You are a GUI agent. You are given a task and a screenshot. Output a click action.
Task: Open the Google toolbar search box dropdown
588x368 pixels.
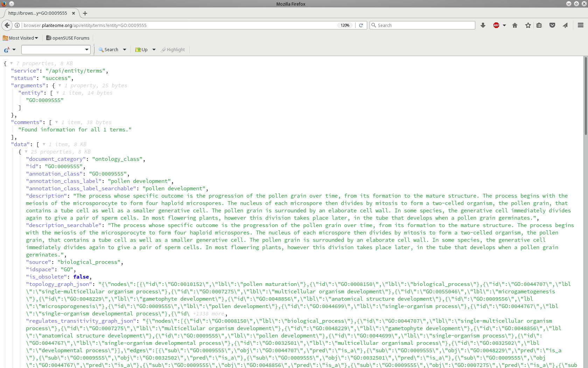click(x=87, y=50)
